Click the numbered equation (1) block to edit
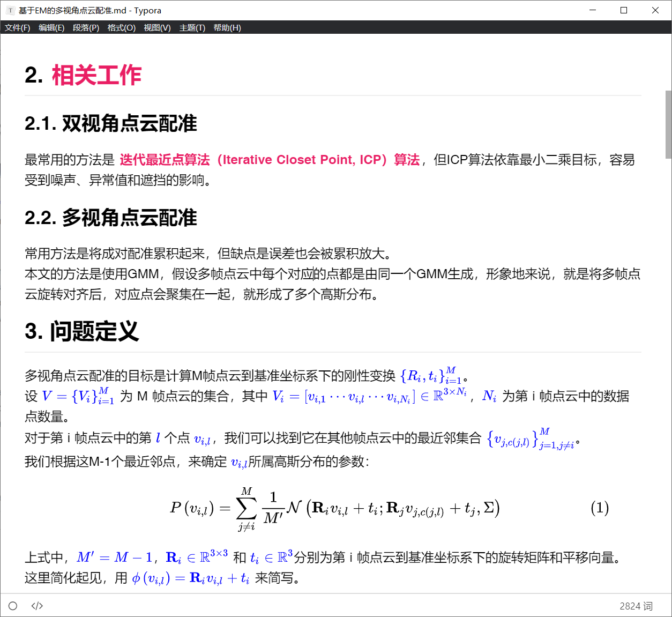The width and height of the screenshot is (672, 617). [335, 508]
